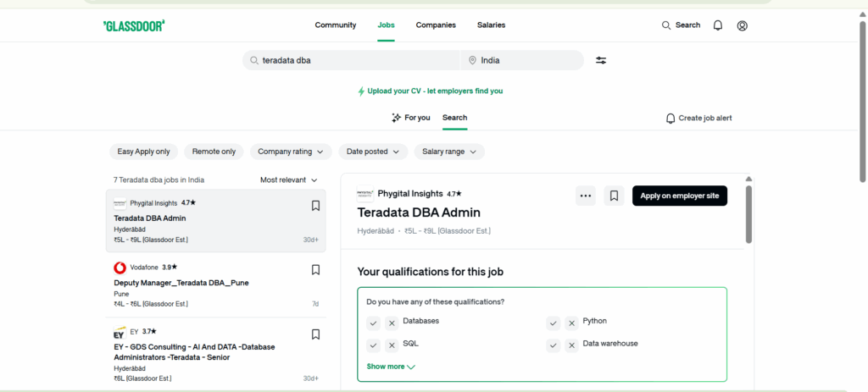Click the job detail panel scrollbar thumb
This screenshot has width=868, height=392.
click(x=748, y=214)
